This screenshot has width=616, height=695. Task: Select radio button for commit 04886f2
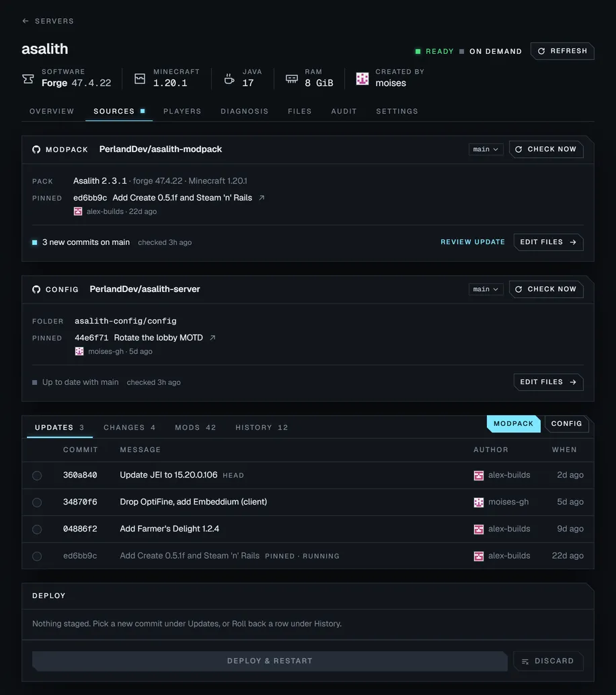37,529
